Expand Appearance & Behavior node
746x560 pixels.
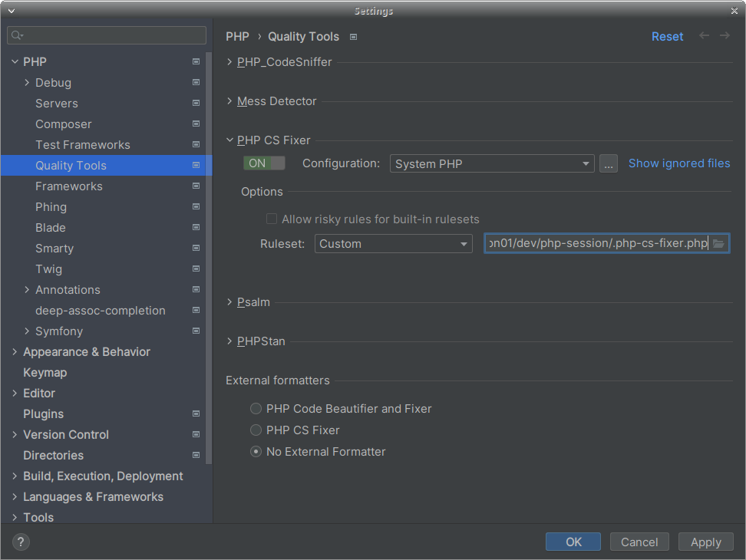coord(15,352)
